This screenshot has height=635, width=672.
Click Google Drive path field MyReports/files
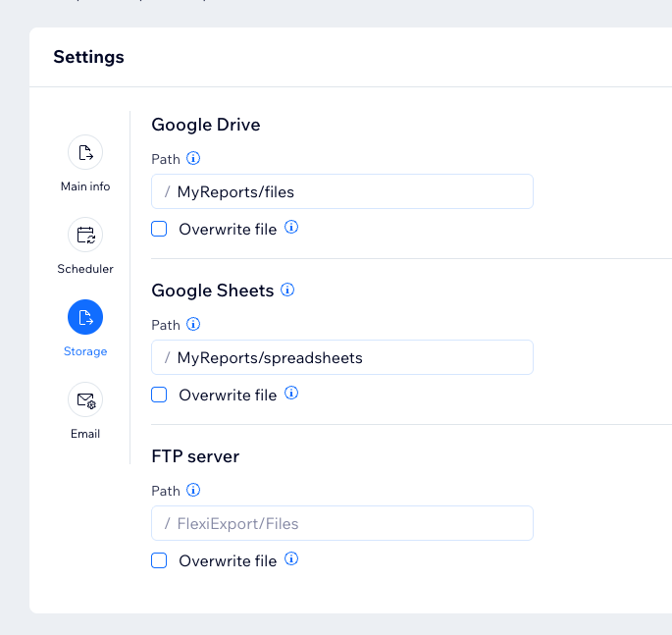tap(342, 191)
